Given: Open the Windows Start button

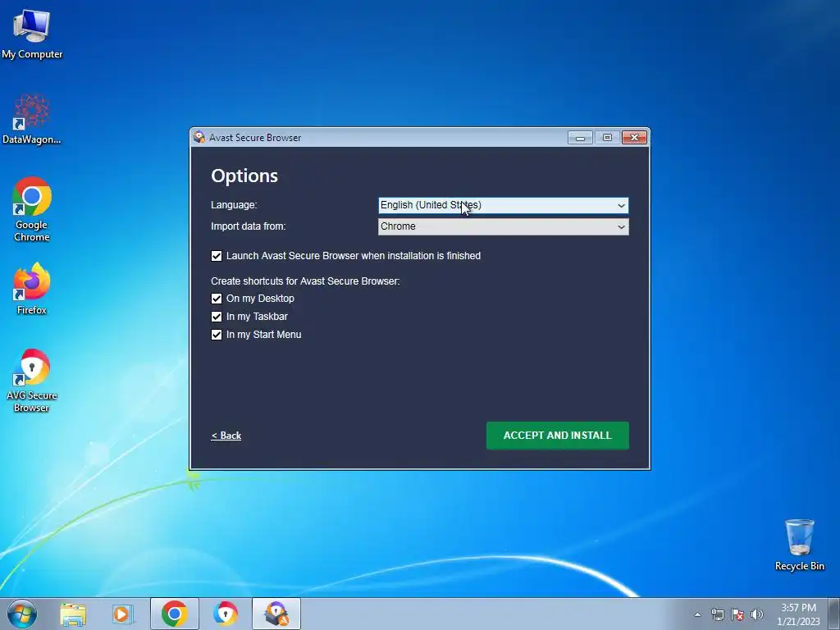Looking at the screenshot, I should [x=22, y=614].
